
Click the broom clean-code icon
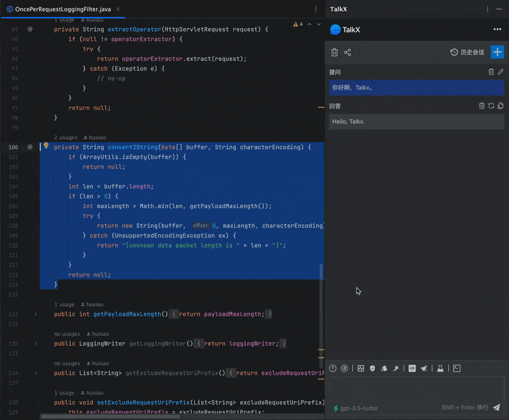coord(424,368)
